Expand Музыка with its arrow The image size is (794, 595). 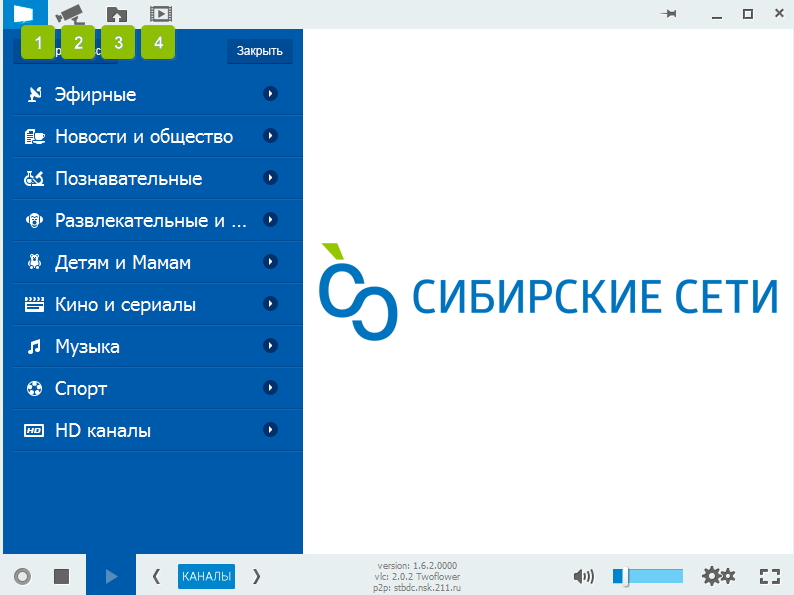coord(270,346)
